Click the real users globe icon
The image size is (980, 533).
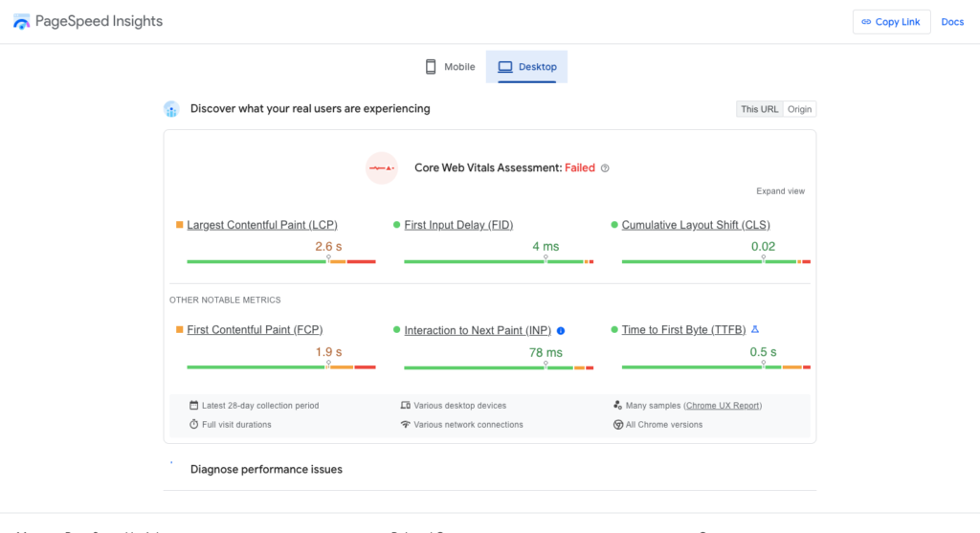click(x=171, y=109)
